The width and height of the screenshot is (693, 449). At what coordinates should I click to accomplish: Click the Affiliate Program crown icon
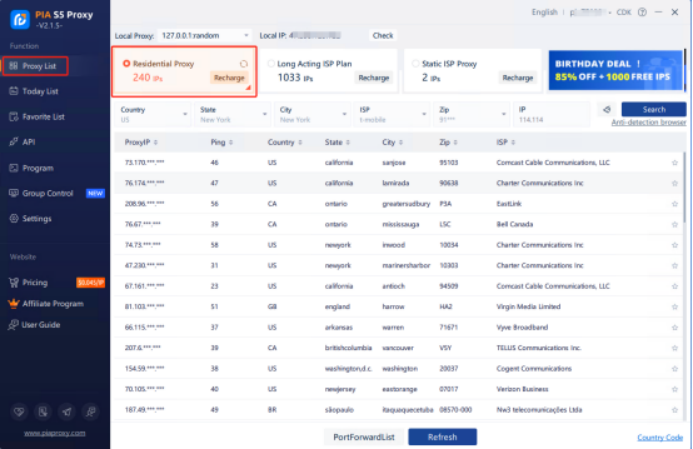[14, 303]
